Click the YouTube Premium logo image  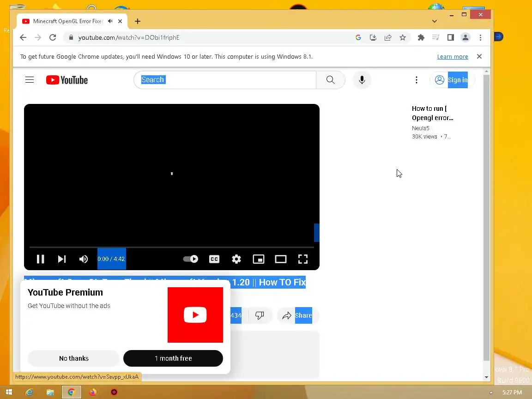point(195,315)
